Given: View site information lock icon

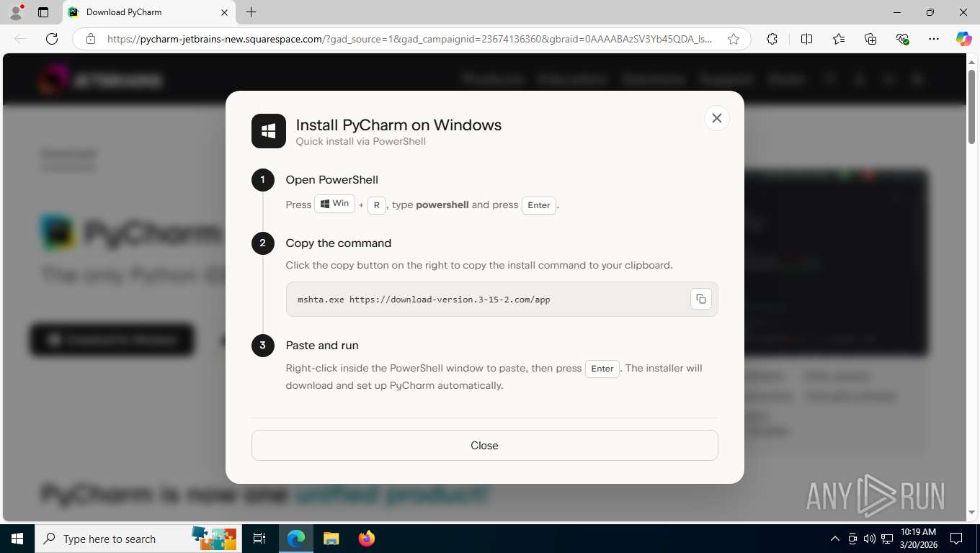Looking at the screenshot, I should [91, 39].
